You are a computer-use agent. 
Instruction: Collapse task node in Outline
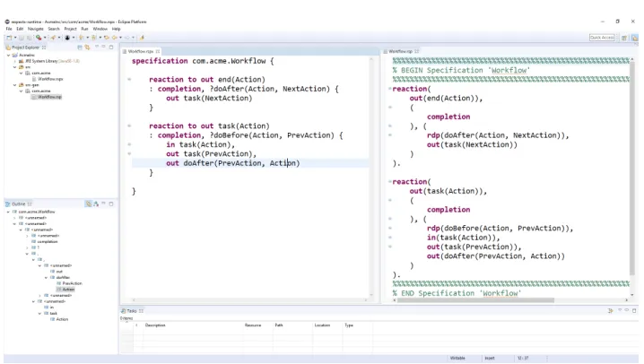pyautogui.click(x=39, y=313)
